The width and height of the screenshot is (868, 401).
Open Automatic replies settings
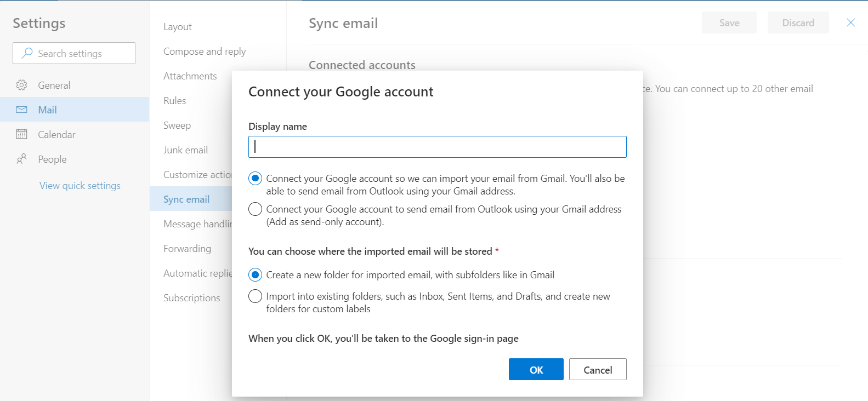[197, 273]
